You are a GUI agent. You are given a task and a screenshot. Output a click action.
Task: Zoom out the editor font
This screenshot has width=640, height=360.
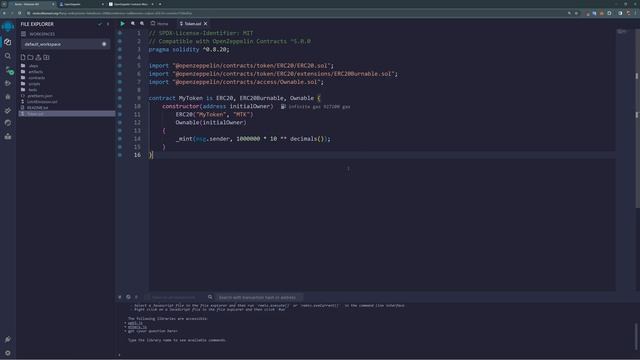tap(133, 24)
